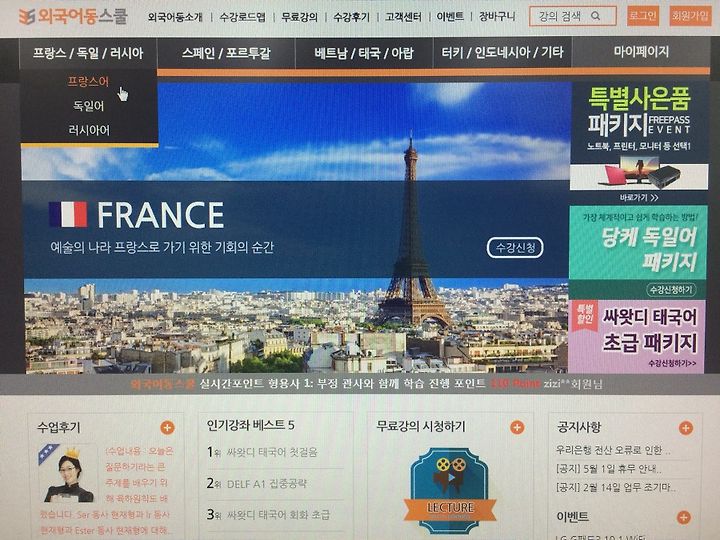Open the 마이페이지 tab

641,52
